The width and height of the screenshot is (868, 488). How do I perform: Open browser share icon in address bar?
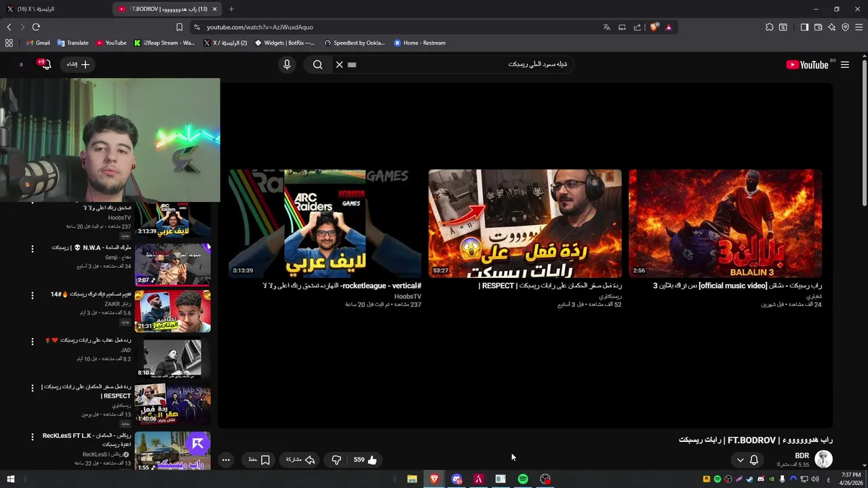[637, 27]
